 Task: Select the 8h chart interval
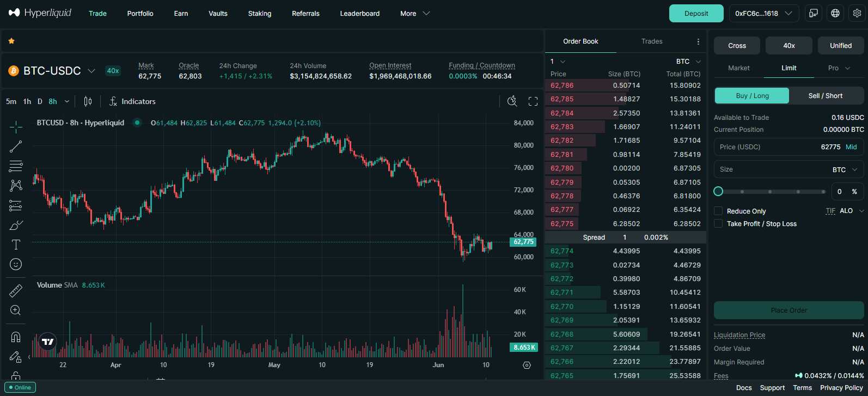coord(53,101)
